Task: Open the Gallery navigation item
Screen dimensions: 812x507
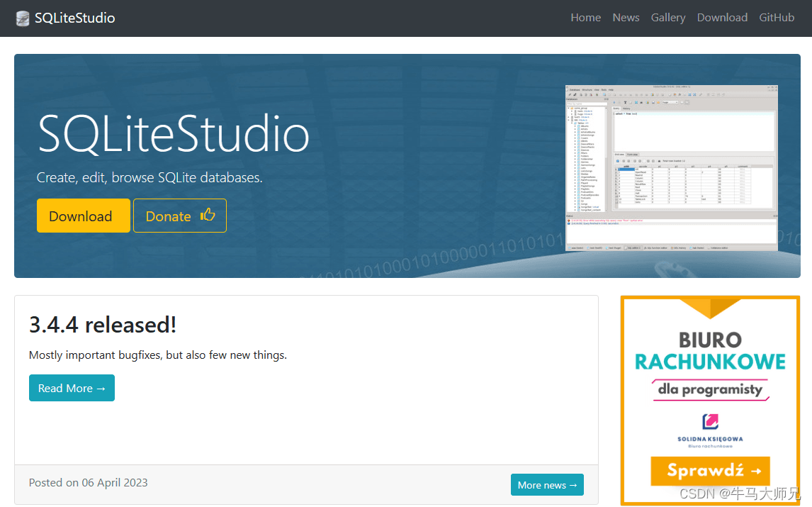Action: [668, 18]
